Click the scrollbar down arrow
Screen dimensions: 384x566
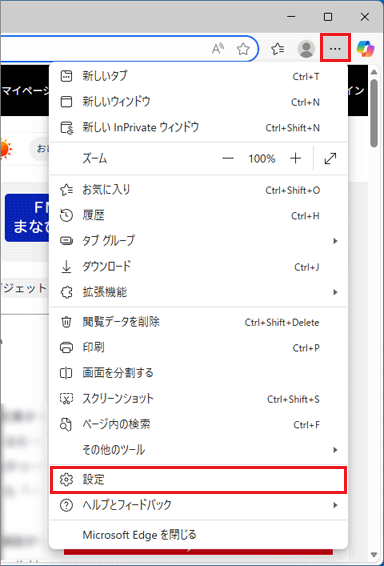[374, 554]
